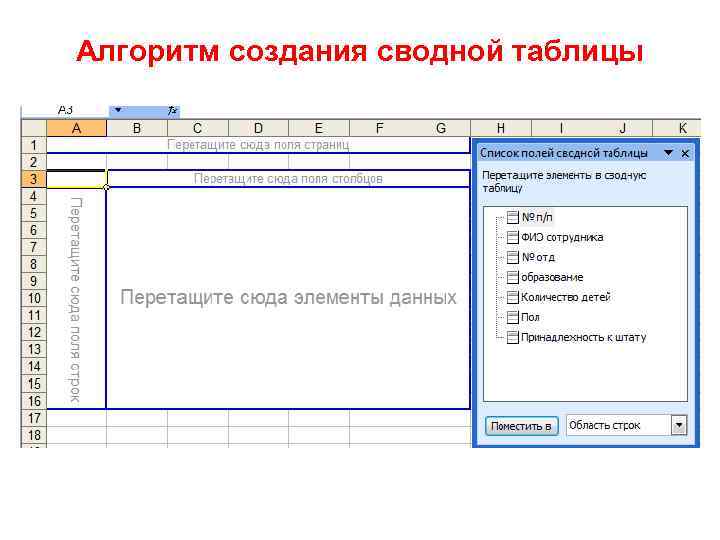The image size is (720, 540).
Task: Open the Name Box dropdown arrow
Action: (x=118, y=110)
